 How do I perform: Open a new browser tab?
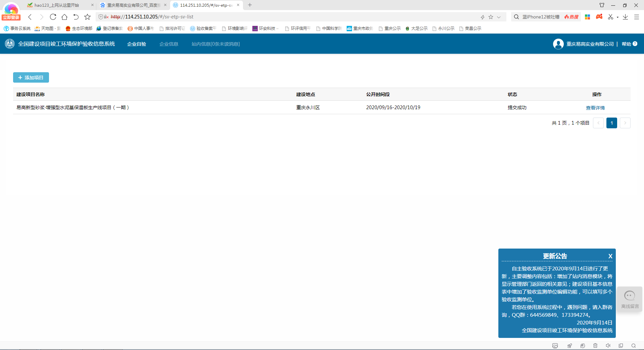click(x=250, y=5)
